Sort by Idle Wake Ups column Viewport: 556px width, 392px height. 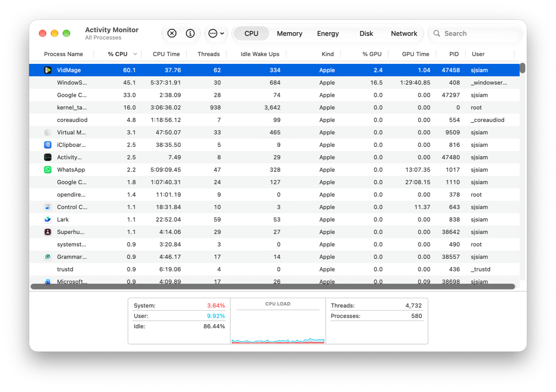click(x=260, y=54)
